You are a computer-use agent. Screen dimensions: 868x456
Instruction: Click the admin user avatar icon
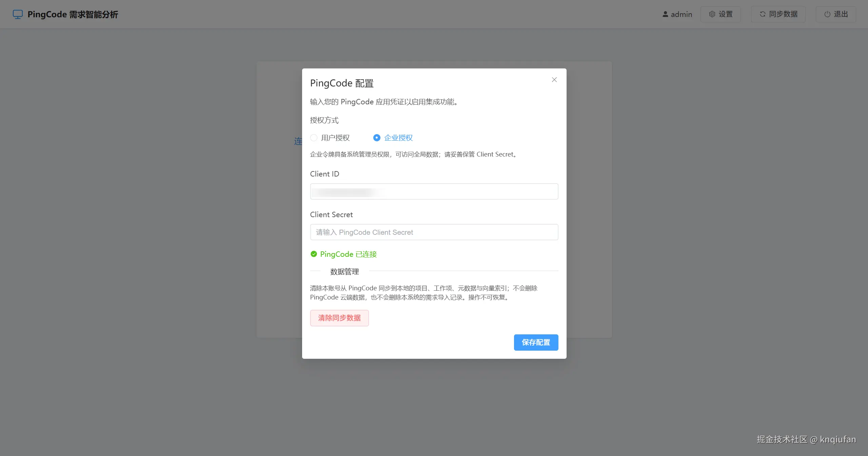click(665, 14)
